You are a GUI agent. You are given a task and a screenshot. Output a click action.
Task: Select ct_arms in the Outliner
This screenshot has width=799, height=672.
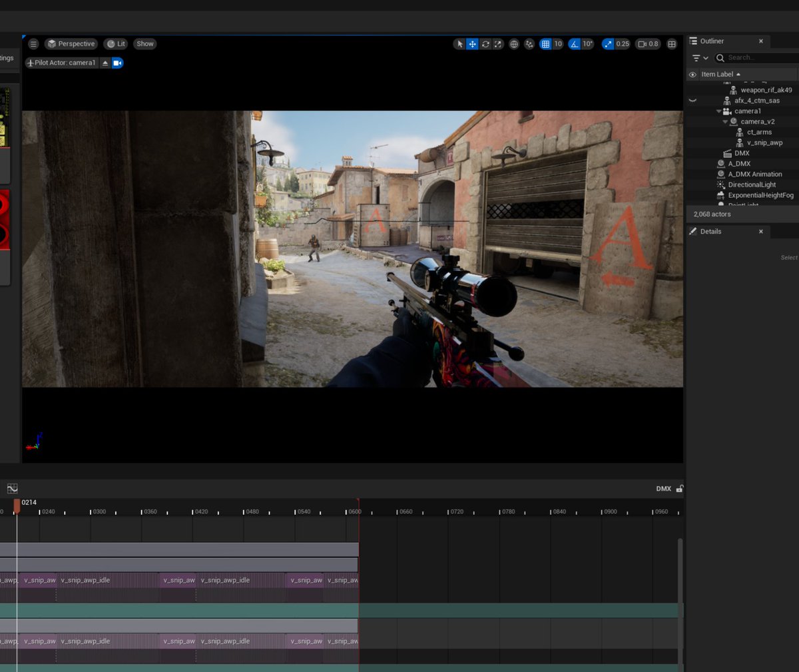[759, 133]
